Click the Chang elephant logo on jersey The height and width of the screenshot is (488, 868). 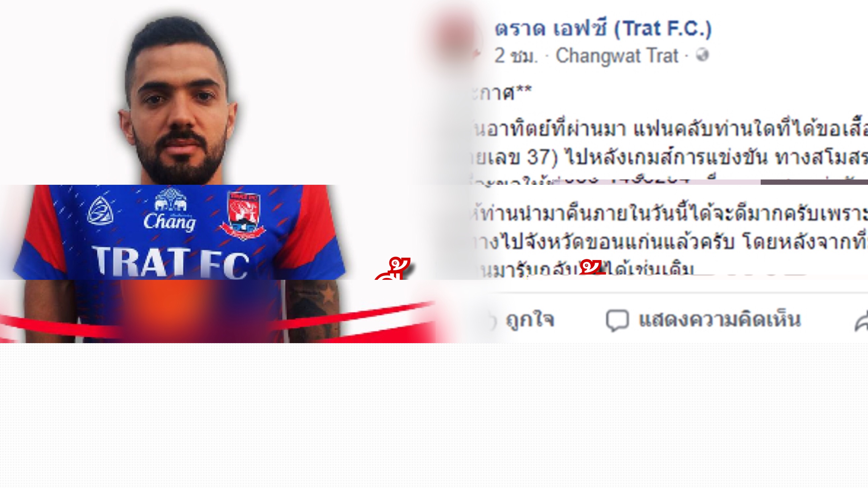point(170,210)
